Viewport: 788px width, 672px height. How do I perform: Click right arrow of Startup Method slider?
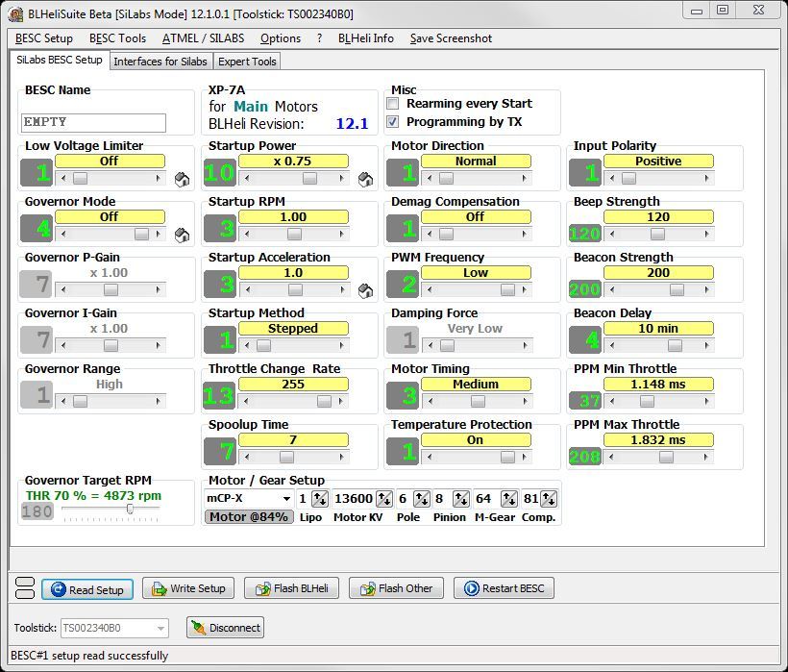click(x=342, y=346)
